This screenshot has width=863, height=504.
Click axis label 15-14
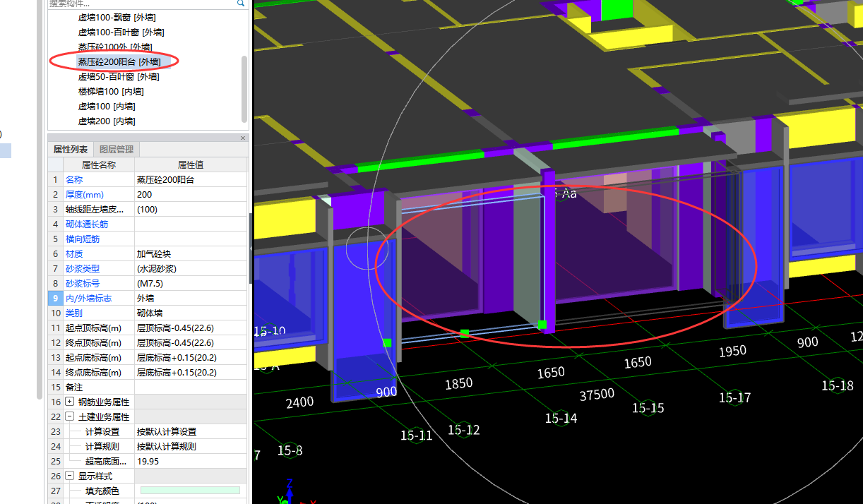pyautogui.click(x=561, y=418)
